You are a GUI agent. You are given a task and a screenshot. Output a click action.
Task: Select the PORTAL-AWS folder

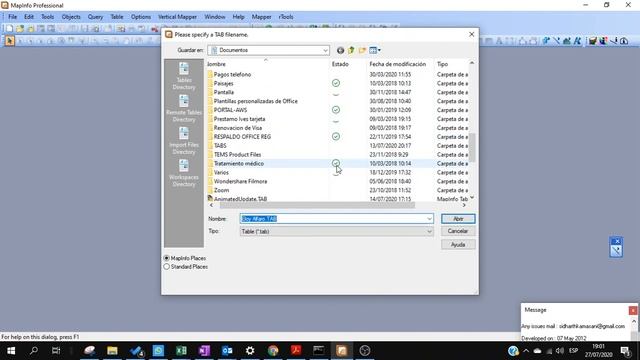230,110
